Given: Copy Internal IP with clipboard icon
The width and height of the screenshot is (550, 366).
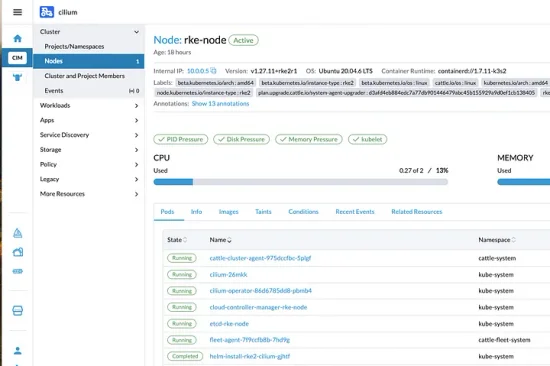Looking at the screenshot, I should (x=213, y=71).
